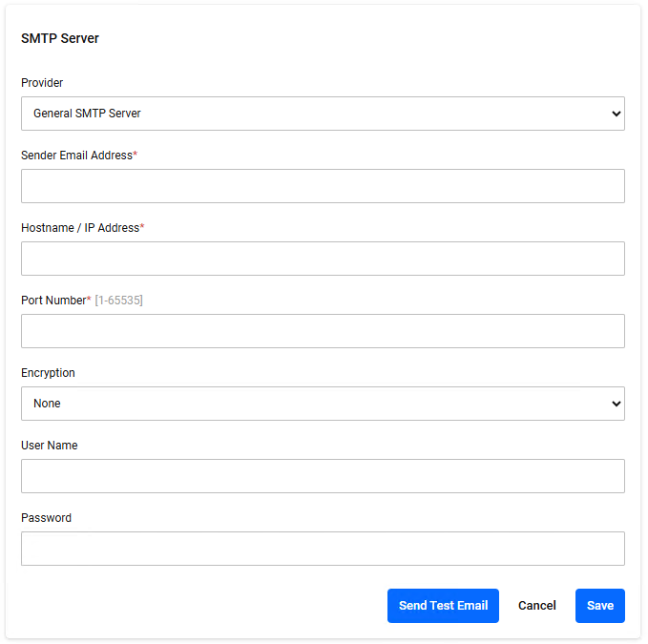Click the Provider label

click(42, 83)
